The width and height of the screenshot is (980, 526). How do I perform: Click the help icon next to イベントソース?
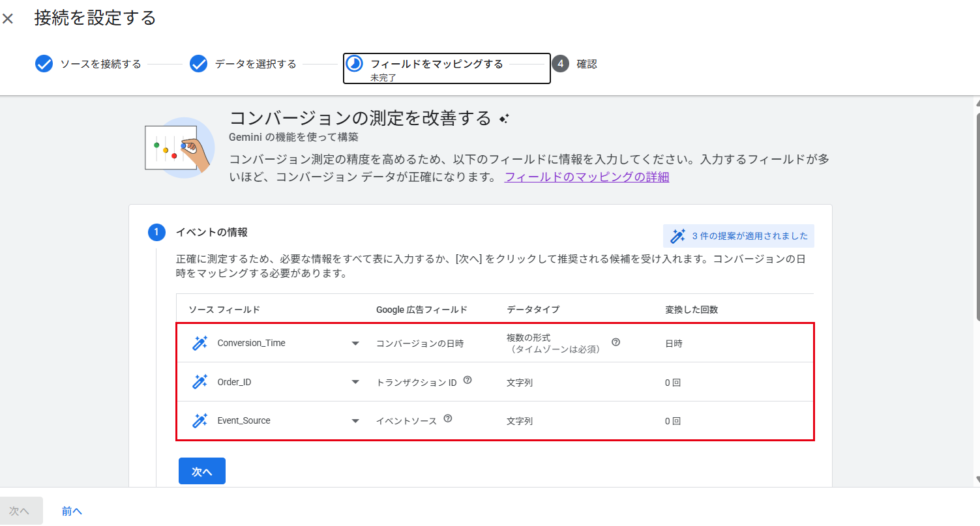[447, 419]
